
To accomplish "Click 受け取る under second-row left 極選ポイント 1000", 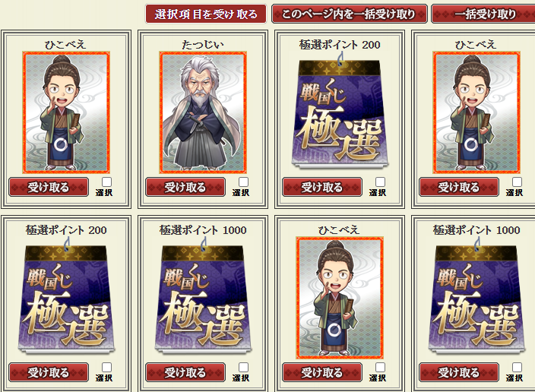I will [x=185, y=372].
